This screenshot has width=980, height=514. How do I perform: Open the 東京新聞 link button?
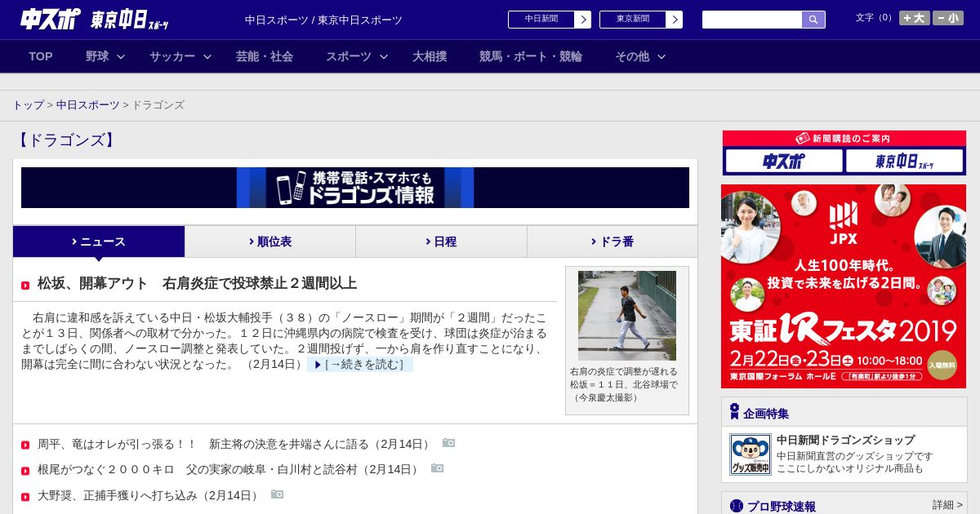[x=633, y=20]
